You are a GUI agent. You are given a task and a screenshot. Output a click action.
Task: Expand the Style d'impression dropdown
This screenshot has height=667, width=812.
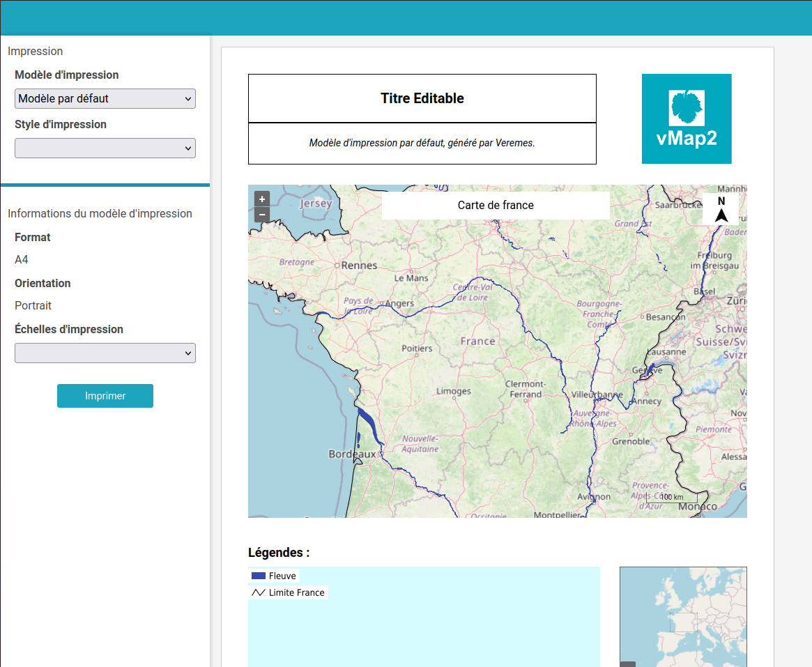click(x=105, y=148)
